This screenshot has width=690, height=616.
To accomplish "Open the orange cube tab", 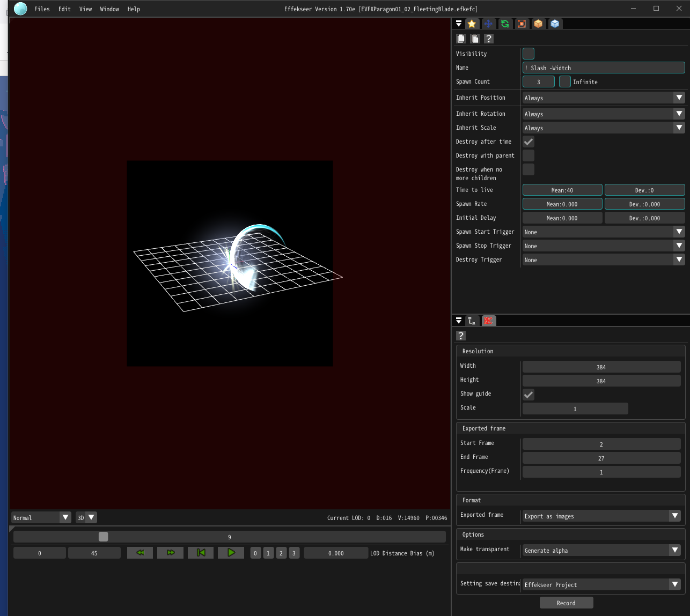I will point(538,24).
